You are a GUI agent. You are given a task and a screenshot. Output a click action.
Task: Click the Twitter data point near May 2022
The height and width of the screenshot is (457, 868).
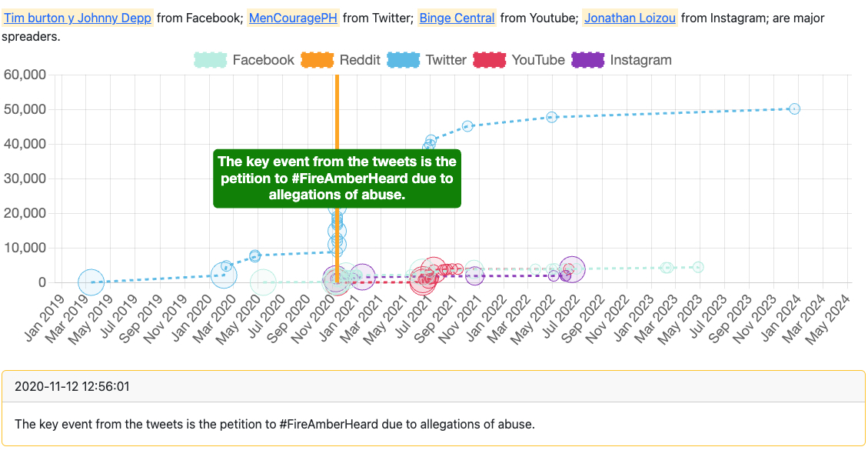click(551, 117)
